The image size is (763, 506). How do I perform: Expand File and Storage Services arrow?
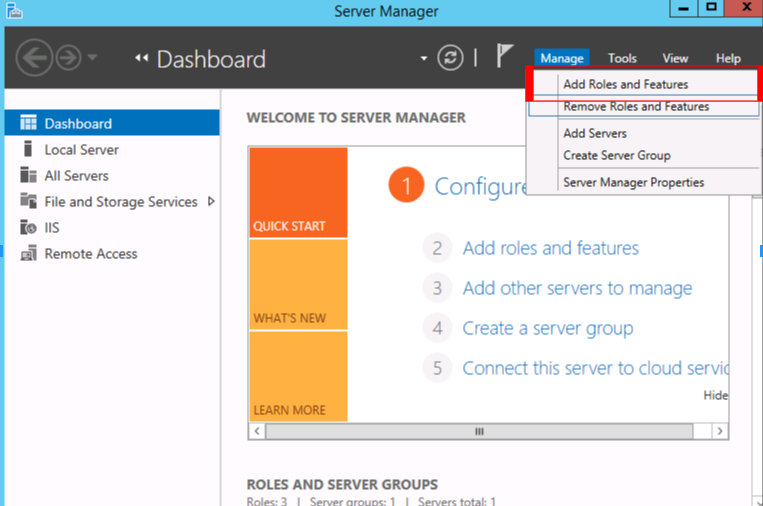(211, 201)
